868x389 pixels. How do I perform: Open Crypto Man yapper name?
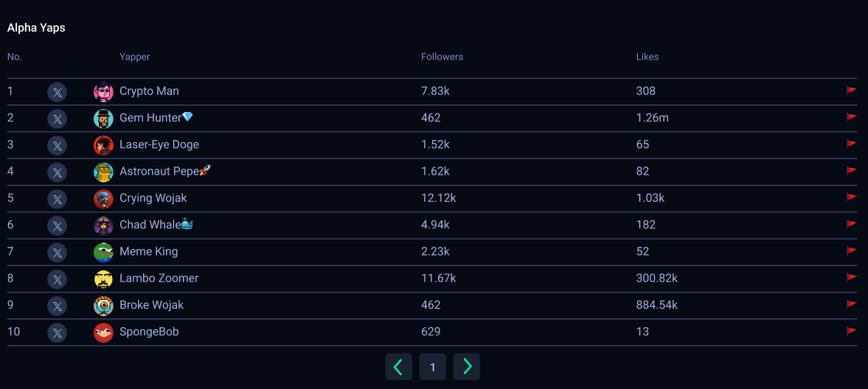point(149,91)
